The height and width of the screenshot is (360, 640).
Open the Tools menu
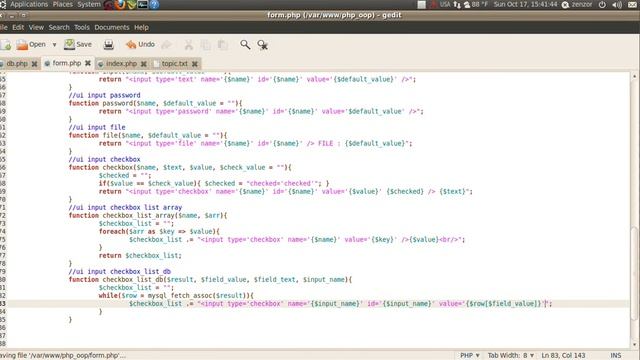(82, 27)
